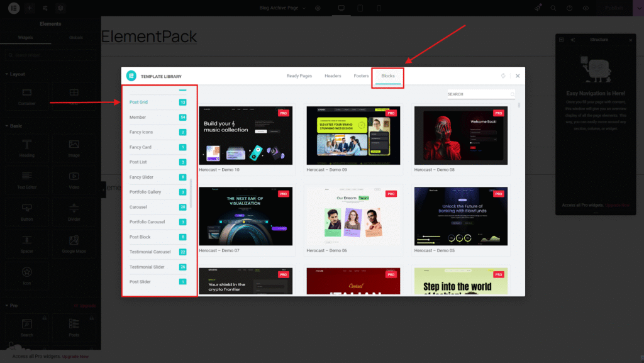Select the Text Editor widget
The height and width of the screenshot is (363, 644).
(x=26, y=181)
